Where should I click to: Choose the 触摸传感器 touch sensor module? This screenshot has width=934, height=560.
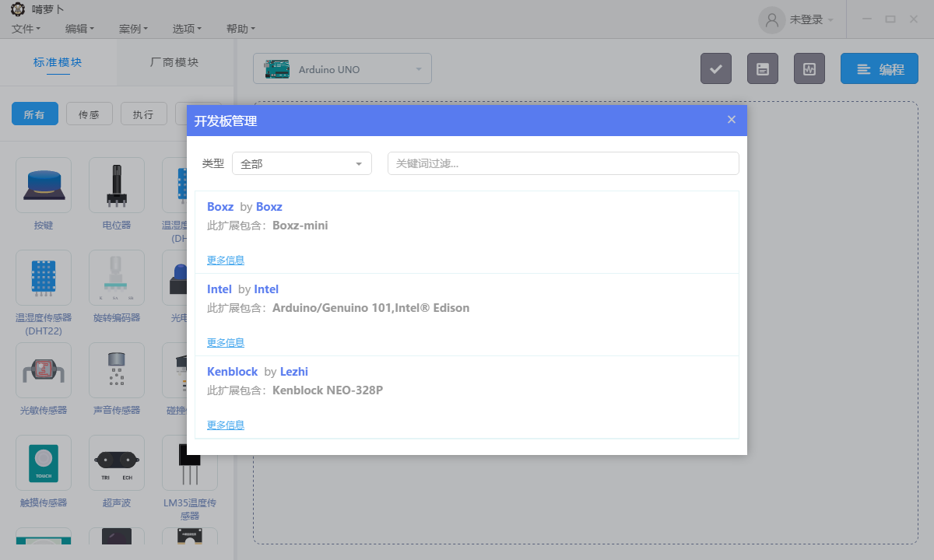44,463
